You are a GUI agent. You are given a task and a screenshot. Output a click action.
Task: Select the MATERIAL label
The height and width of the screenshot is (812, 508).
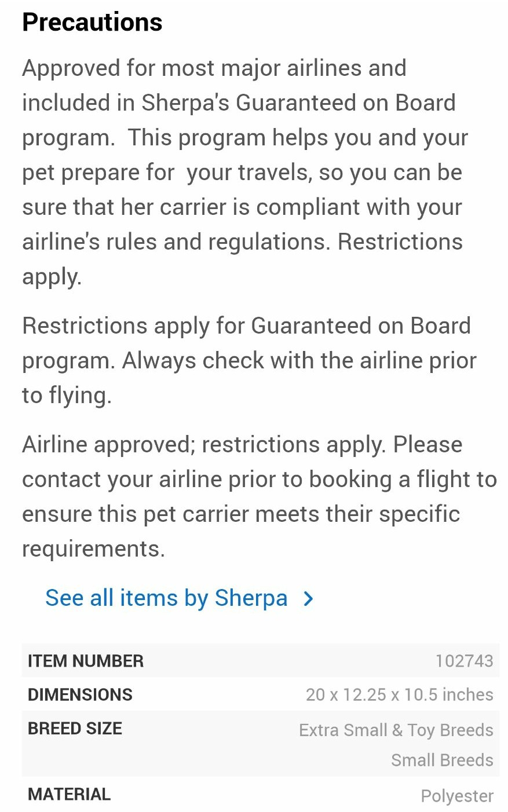point(69,794)
